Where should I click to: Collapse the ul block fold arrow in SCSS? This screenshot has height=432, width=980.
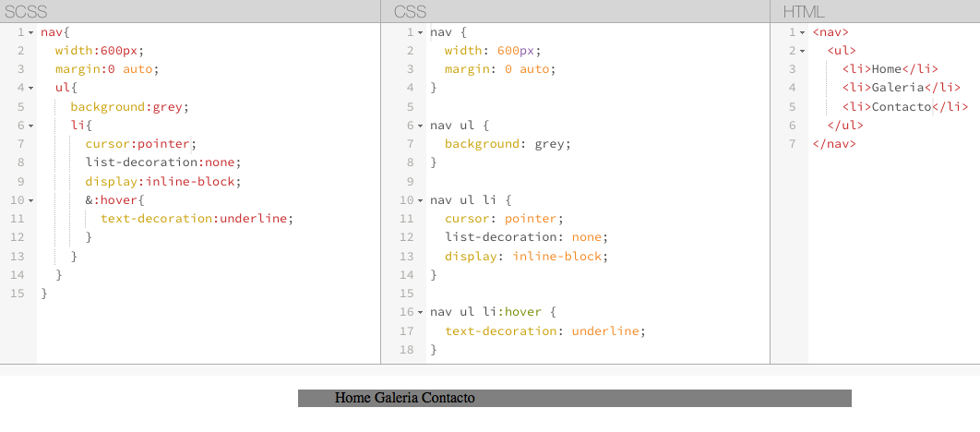[30, 89]
